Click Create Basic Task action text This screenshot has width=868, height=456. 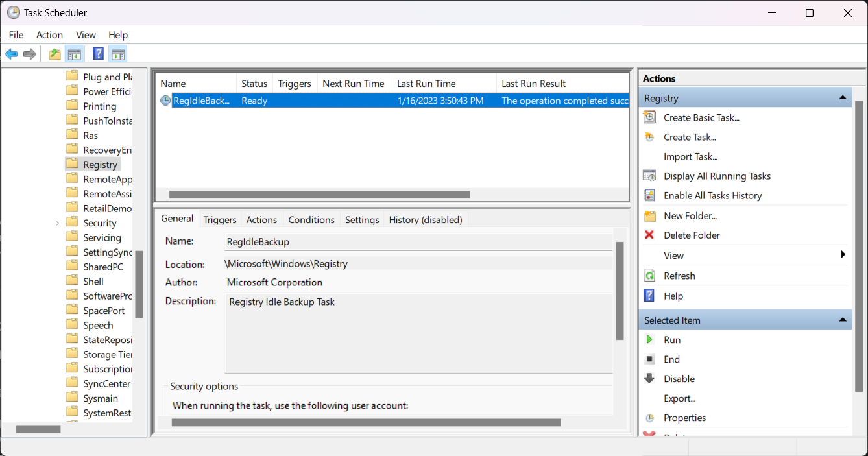(701, 117)
